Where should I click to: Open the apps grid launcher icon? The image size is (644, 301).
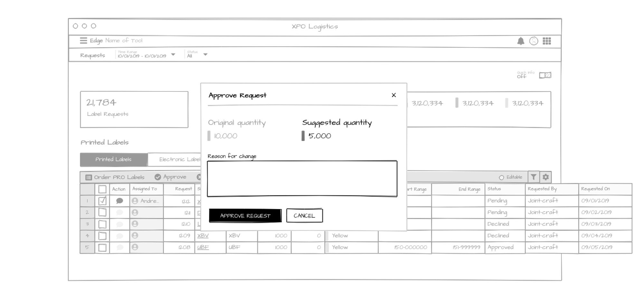point(547,41)
